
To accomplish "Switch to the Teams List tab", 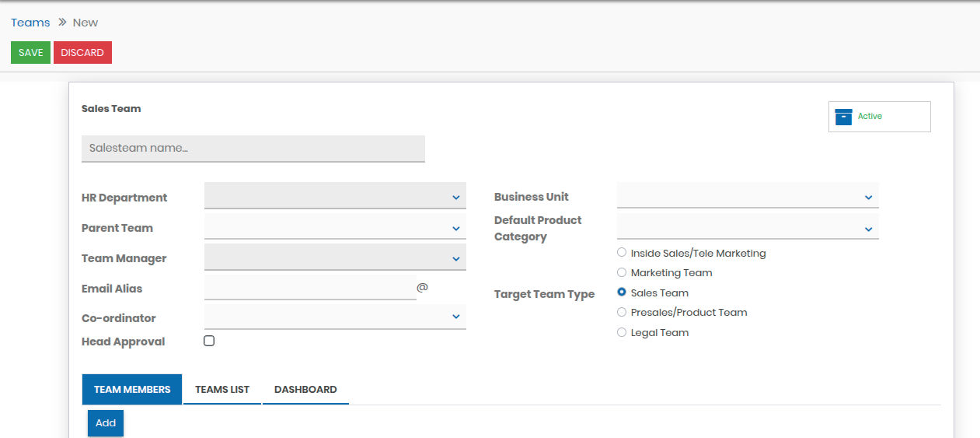I will point(222,390).
